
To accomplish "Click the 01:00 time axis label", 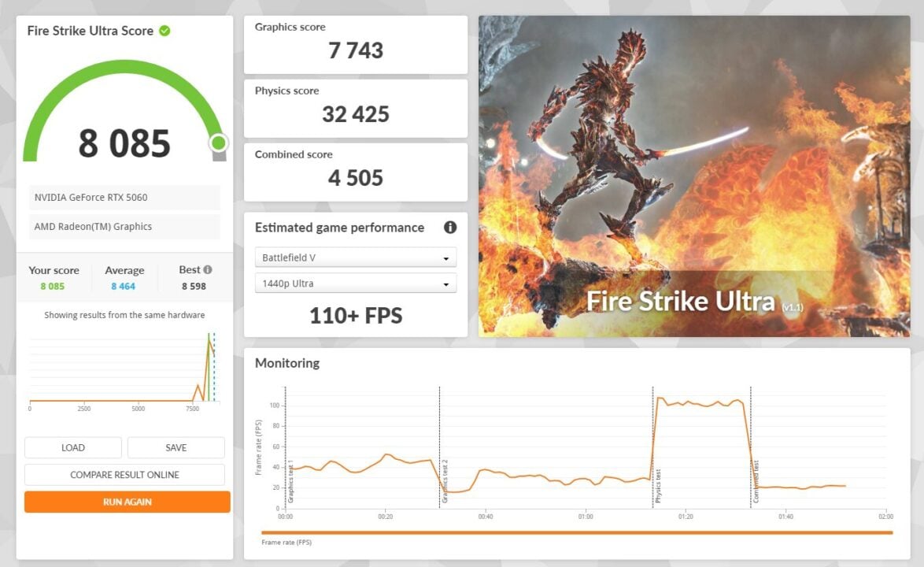I will [x=585, y=517].
